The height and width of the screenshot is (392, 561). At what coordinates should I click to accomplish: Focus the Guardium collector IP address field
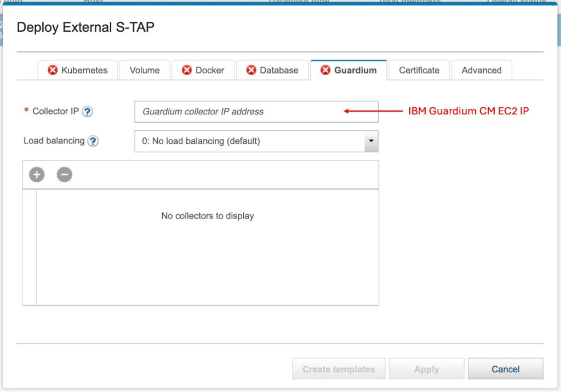coord(256,112)
